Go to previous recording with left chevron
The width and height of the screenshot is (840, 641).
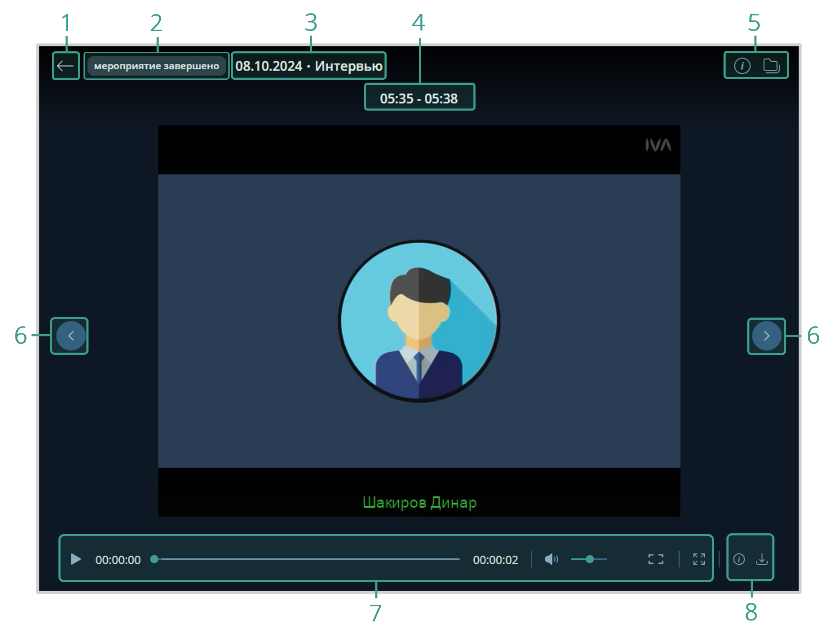pyautogui.click(x=71, y=336)
